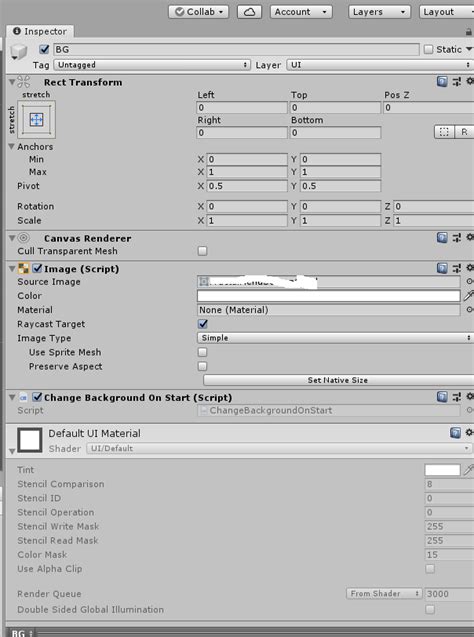Click the Default UI Material preview thumbnail
Image resolution: width=474 pixels, height=637 pixels.
pos(30,440)
